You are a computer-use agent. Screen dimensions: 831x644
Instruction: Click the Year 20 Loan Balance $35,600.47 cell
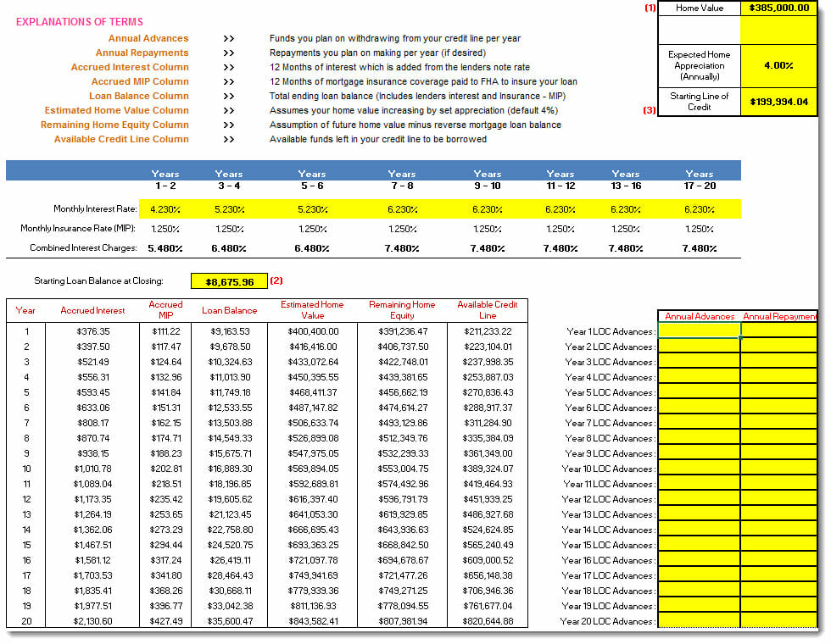pos(229,620)
